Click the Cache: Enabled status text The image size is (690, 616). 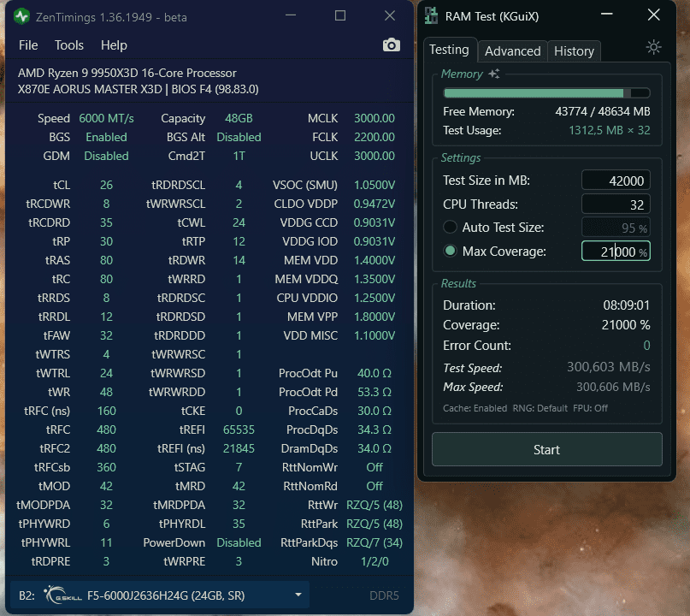point(475,408)
